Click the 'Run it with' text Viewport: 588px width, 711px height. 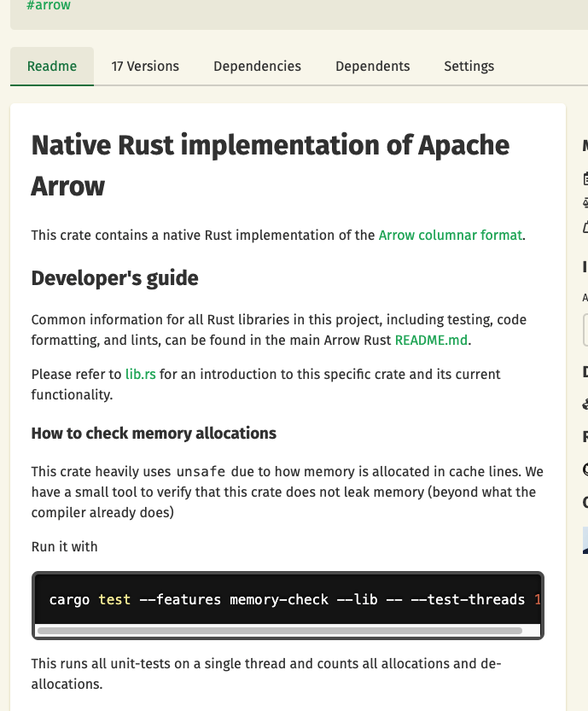(64, 546)
